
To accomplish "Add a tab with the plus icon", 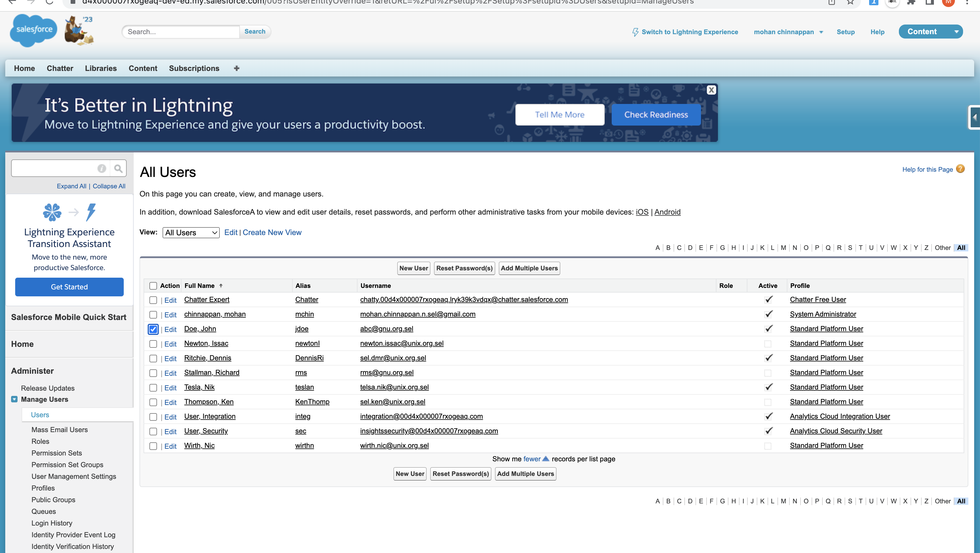I will pyautogui.click(x=237, y=68).
